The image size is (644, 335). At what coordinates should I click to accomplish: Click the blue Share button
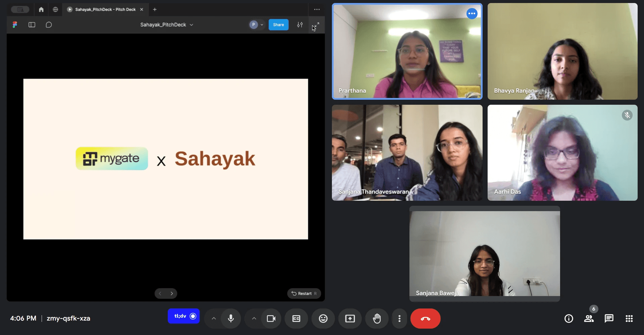pos(278,25)
